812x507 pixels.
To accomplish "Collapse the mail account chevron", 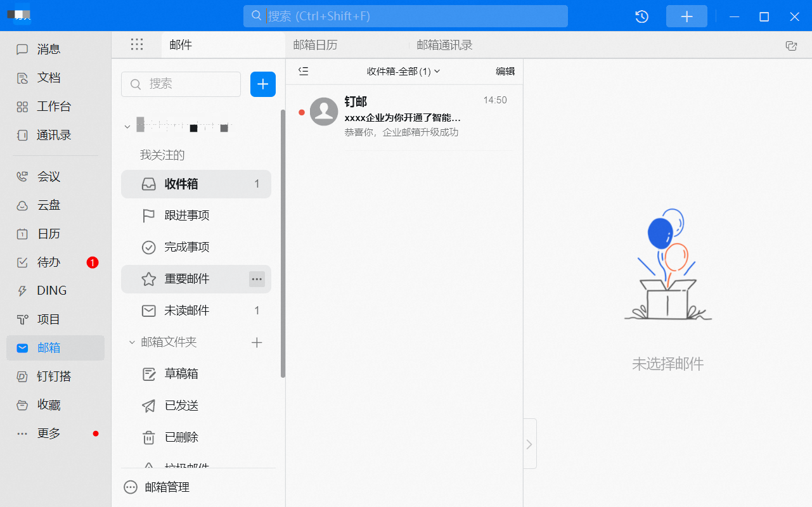I will click(x=127, y=127).
